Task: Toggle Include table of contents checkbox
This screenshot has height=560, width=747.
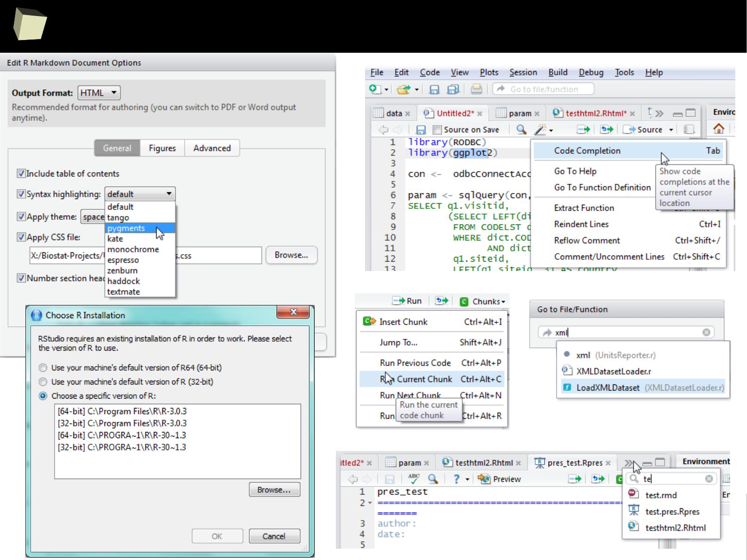Action: click(x=21, y=174)
